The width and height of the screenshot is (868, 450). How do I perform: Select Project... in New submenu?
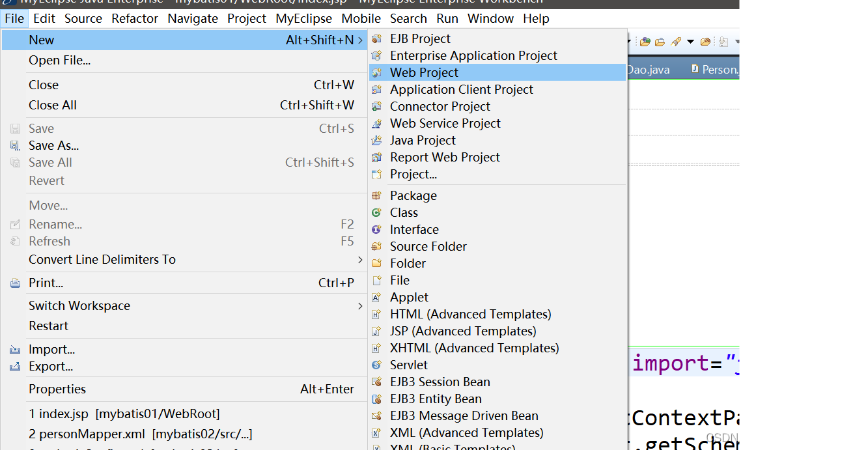[x=497, y=175]
